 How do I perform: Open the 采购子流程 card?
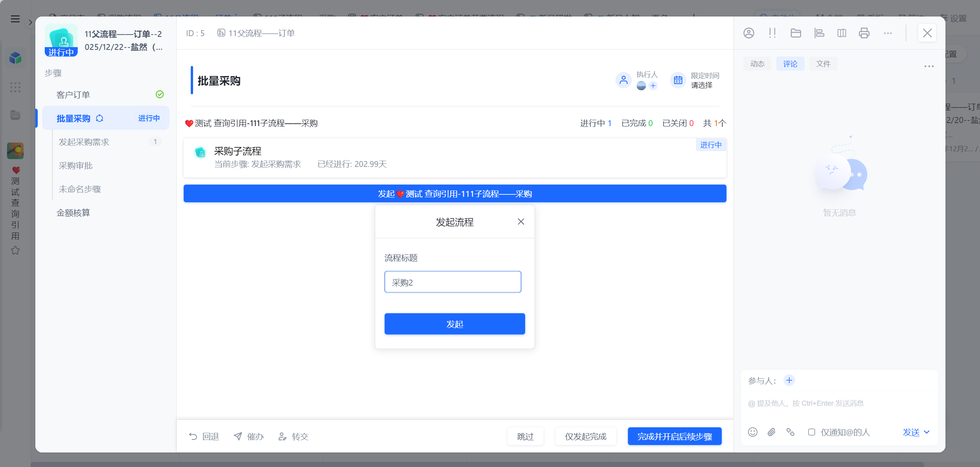coord(455,157)
